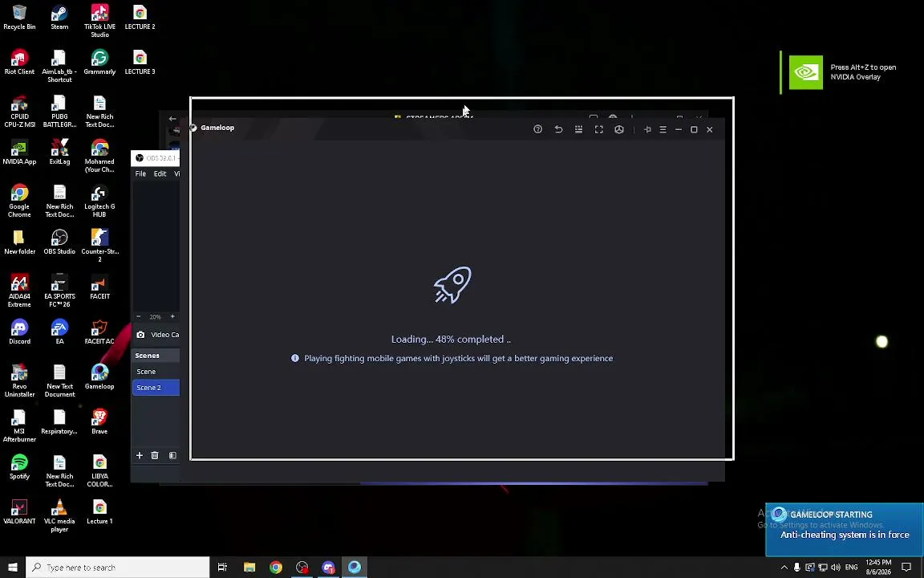Open NVIDIA App desktop icon

pos(19,153)
